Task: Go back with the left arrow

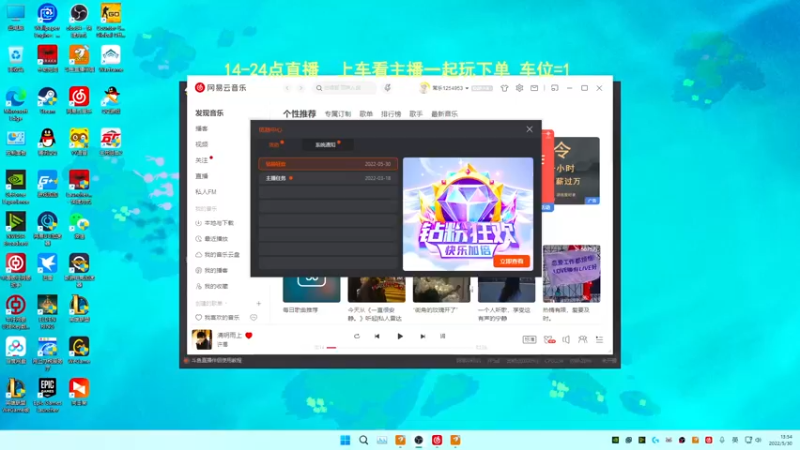Action: tap(287, 88)
